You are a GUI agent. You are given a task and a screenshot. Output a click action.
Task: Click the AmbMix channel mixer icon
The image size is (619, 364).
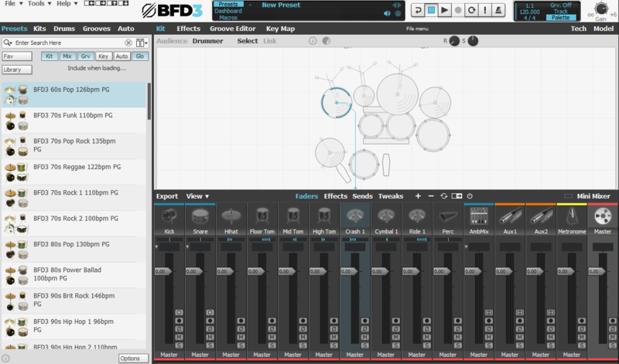(479, 216)
